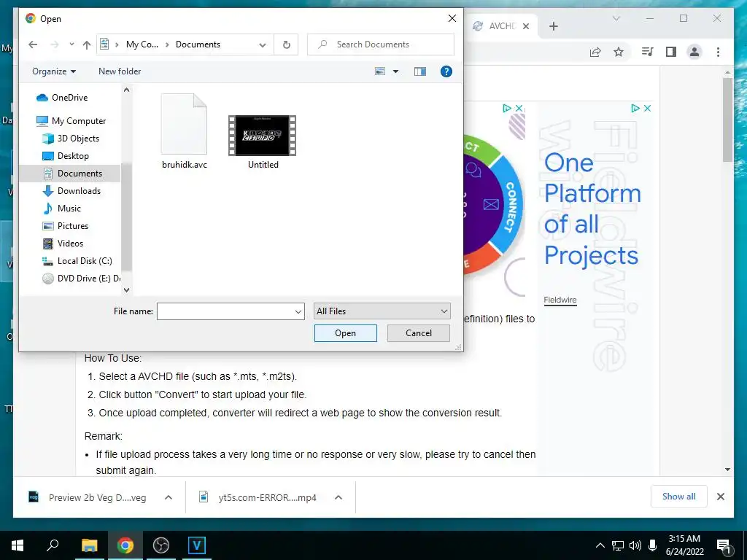Viewport: 747px width, 560px height.
Task: Refresh the Documents folder view
Action: tap(286, 44)
